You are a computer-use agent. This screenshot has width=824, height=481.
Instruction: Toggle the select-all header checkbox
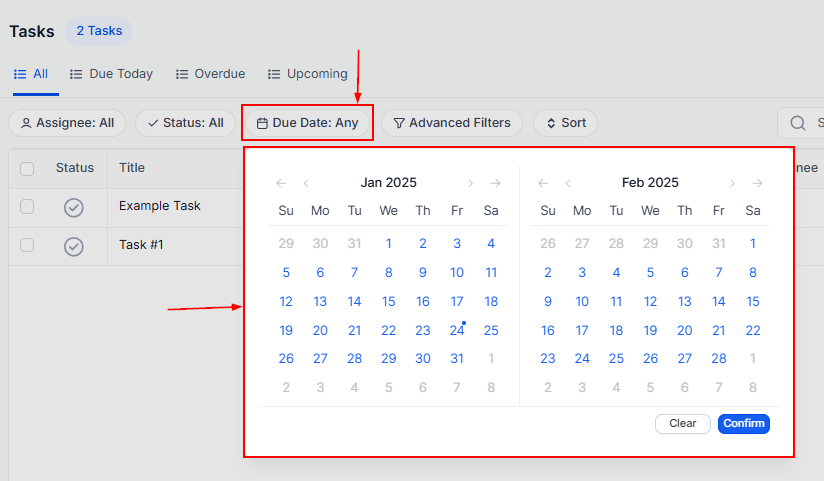click(x=27, y=168)
